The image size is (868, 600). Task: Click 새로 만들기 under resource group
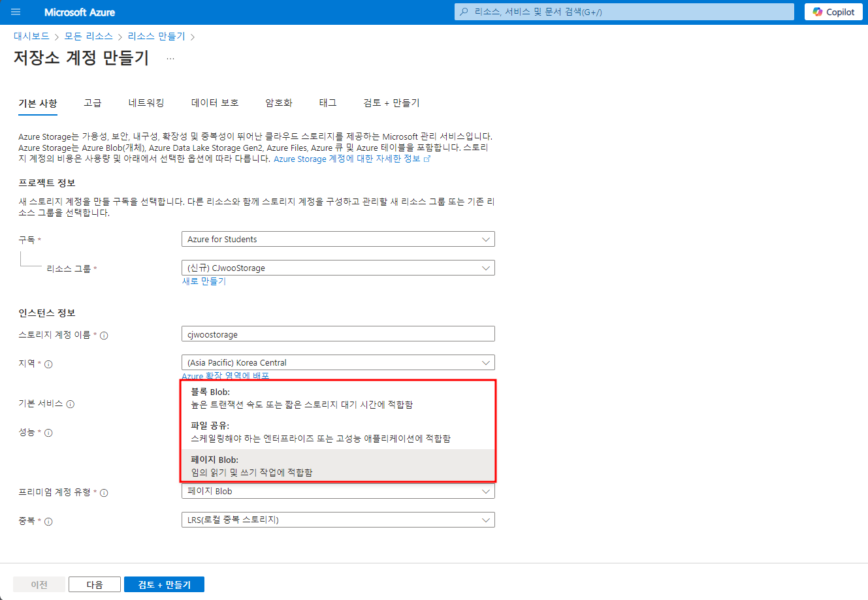coord(204,281)
